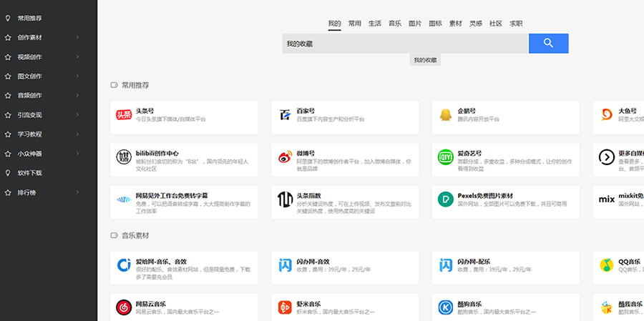
Task: Click the 腾讯内容开放平台 description text
Action: coord(479,119)
